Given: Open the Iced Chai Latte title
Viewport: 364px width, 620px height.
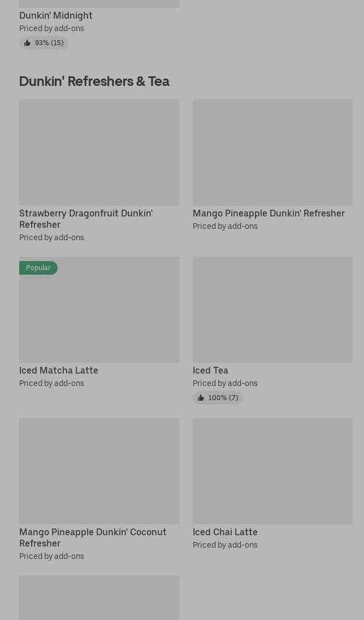Looking at the screenshot, I should coord(225,532).
